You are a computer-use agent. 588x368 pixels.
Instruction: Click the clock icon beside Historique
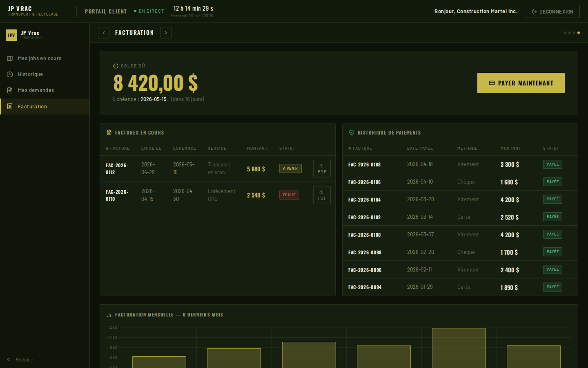[10, 74]
